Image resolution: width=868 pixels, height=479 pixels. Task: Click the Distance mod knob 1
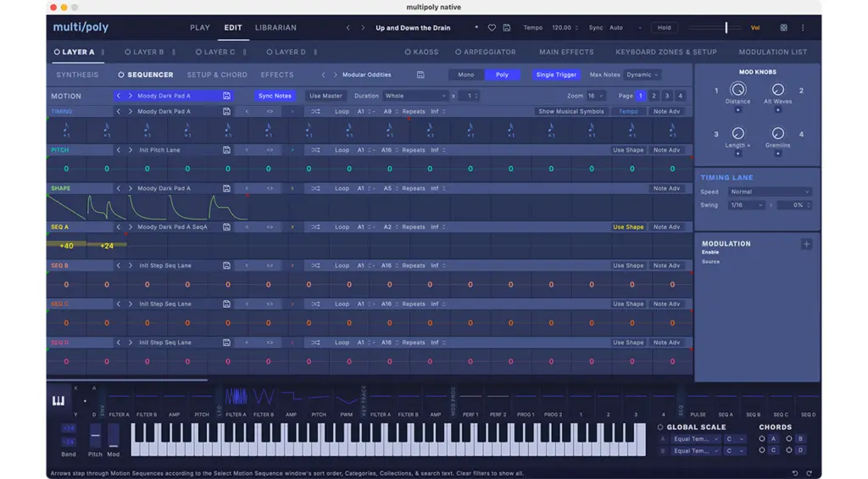tap(737, 89)
